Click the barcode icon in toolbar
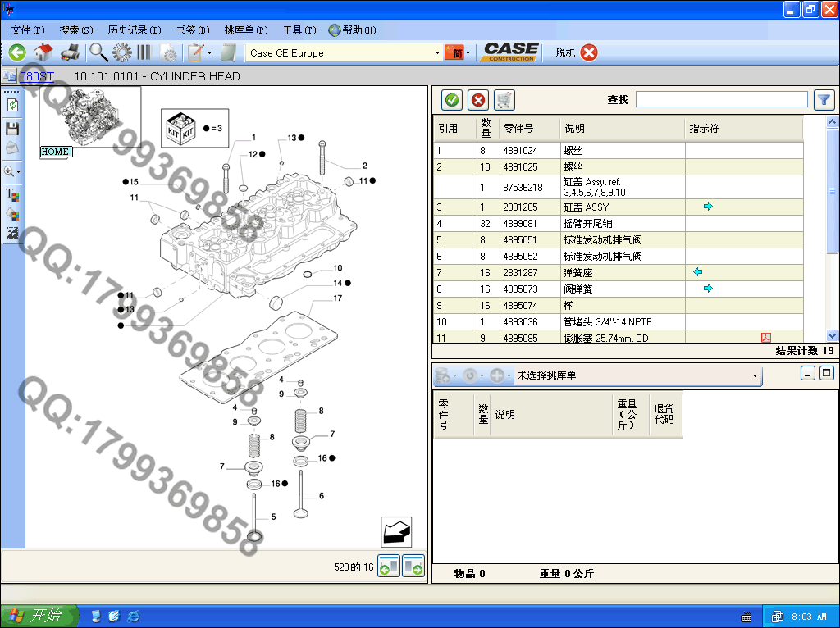 [x=144, y=52]
